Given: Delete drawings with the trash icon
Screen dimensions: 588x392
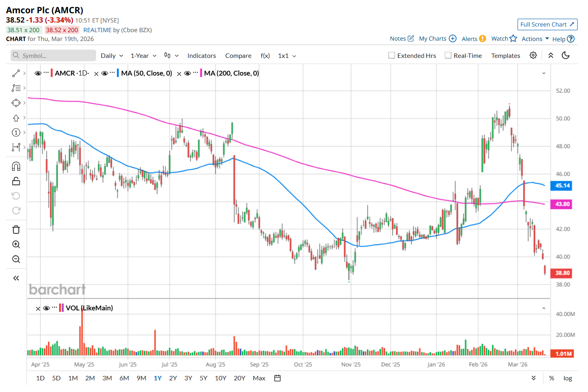Looking at the screenshot, I should coord(16,230).
